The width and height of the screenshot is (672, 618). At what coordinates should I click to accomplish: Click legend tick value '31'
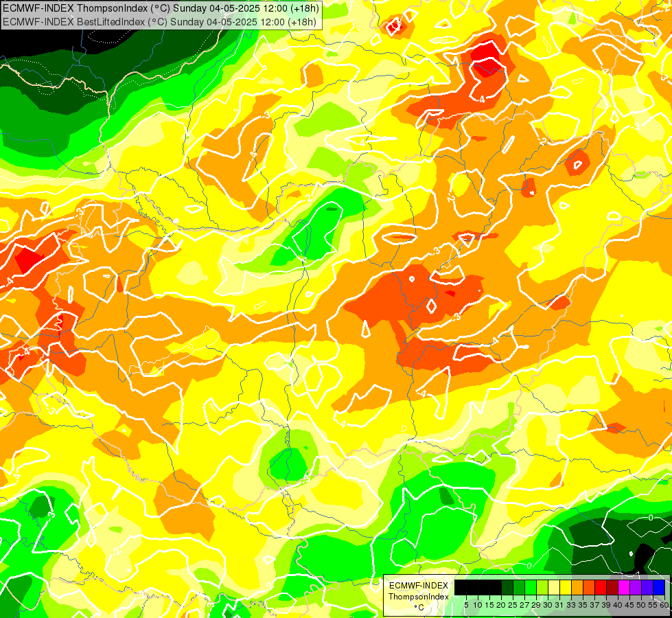tap(559, 605)
